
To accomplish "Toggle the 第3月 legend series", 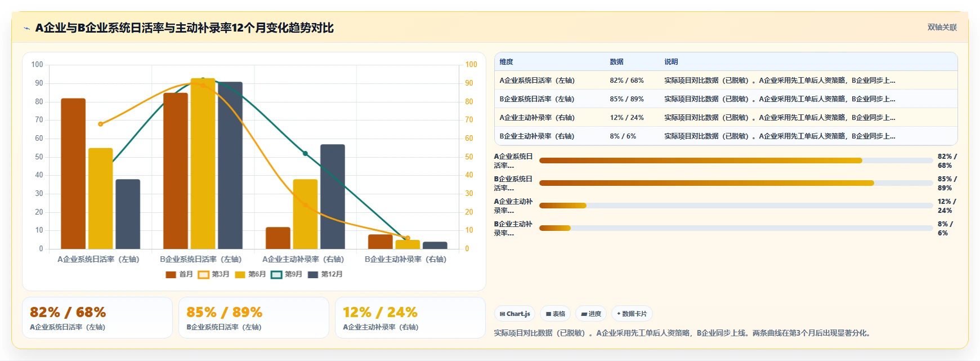I will point(213,275).
